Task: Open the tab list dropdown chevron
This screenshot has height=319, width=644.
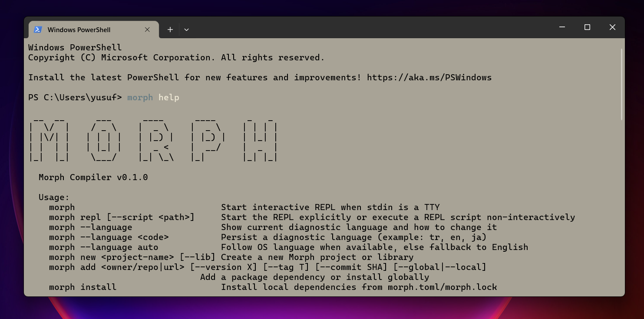Action: [186, 29]
